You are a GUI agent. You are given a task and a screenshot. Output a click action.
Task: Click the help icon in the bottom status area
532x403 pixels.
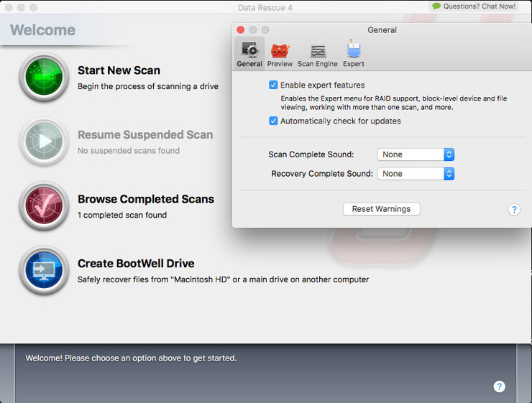tap(499, 386)
